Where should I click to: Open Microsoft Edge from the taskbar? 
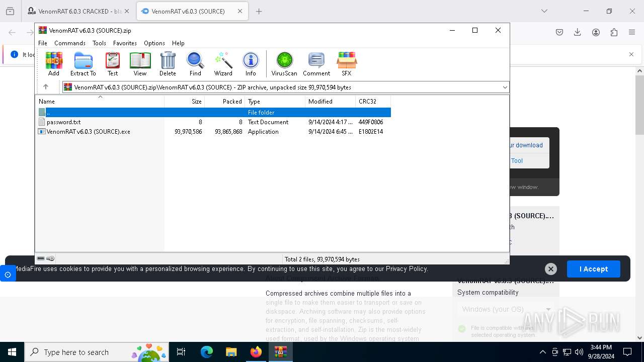(x=207, y=352)
